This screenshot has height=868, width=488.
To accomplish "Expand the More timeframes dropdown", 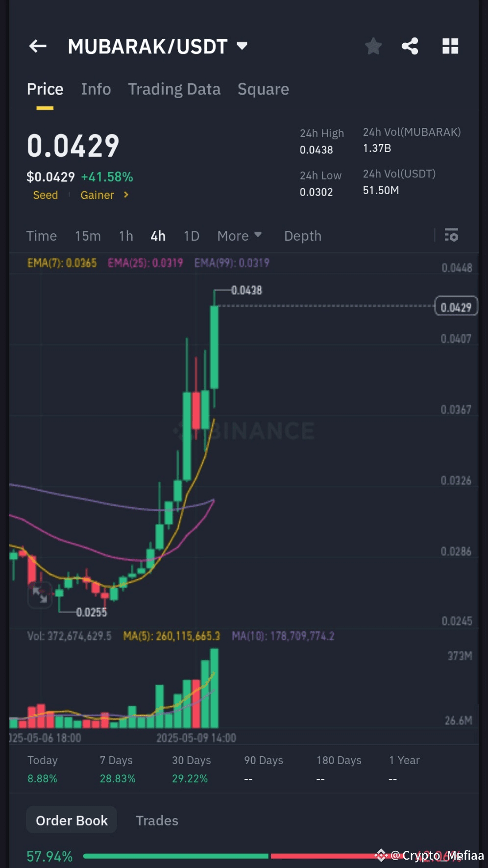I will [240, 236].
